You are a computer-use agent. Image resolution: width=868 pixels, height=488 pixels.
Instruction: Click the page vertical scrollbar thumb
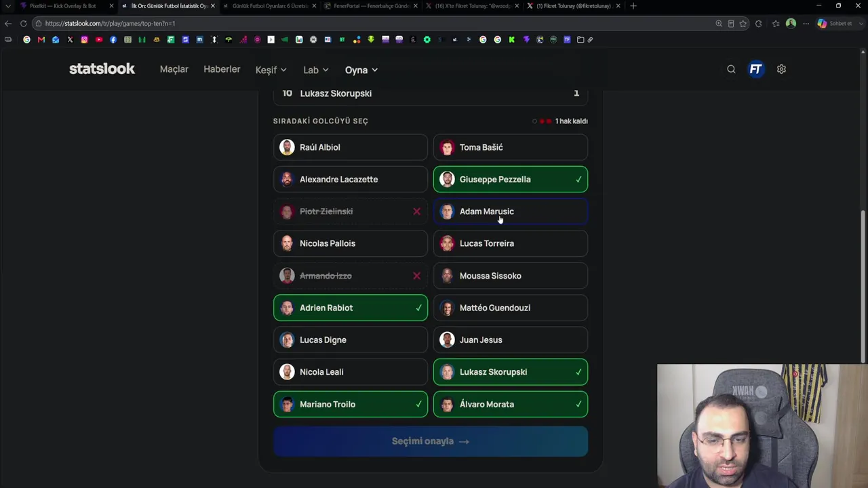[863, 287]
